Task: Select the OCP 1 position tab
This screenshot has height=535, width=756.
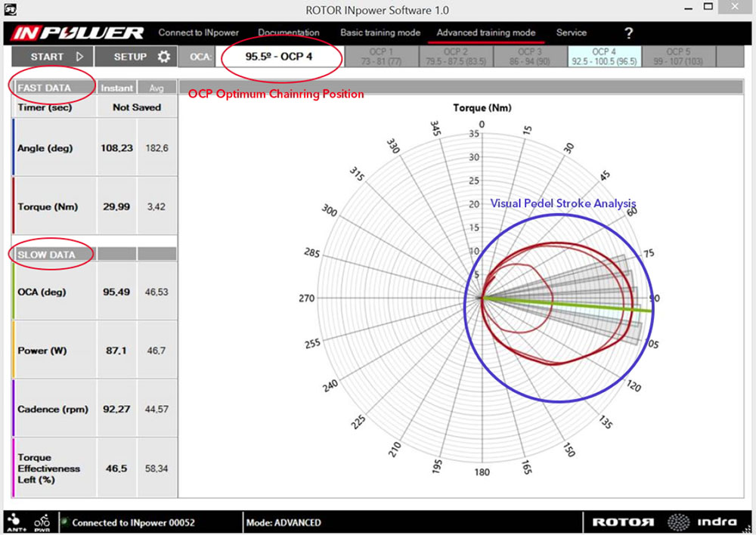Action: (x=381, y=57)
